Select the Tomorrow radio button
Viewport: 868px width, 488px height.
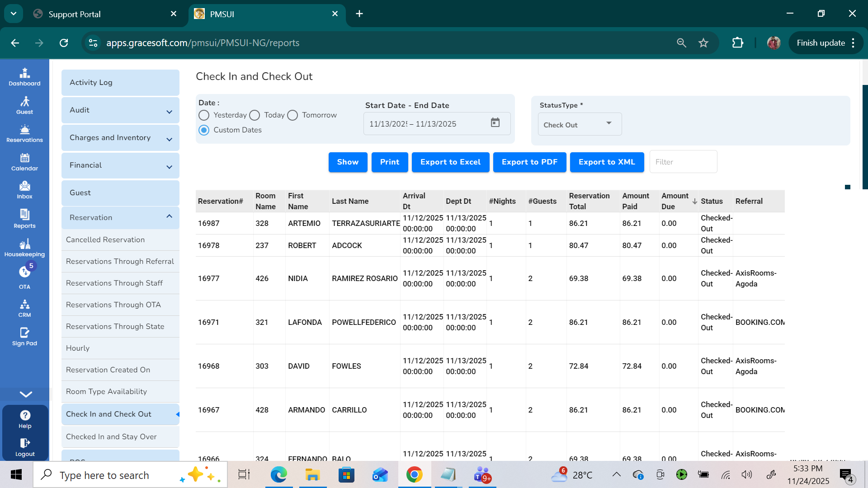[292, 115]
